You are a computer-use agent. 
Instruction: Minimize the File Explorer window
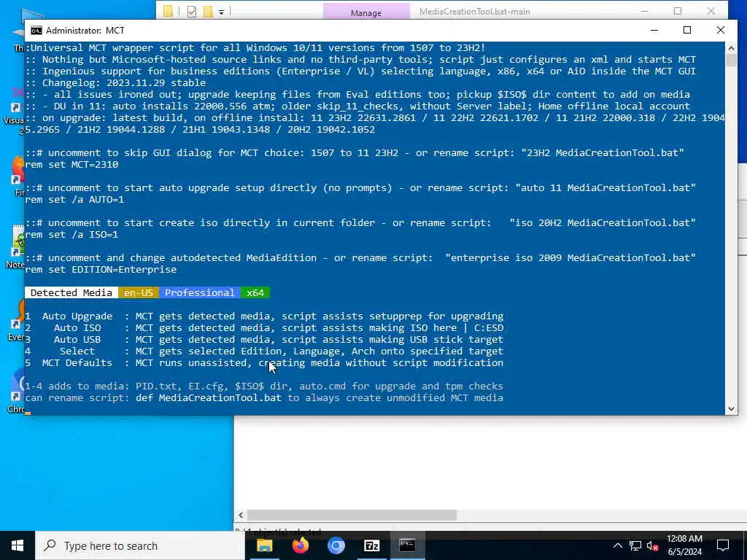645,10
